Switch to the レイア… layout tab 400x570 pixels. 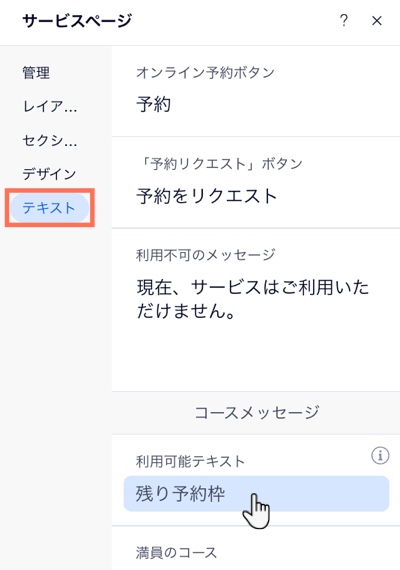[50, 106]
